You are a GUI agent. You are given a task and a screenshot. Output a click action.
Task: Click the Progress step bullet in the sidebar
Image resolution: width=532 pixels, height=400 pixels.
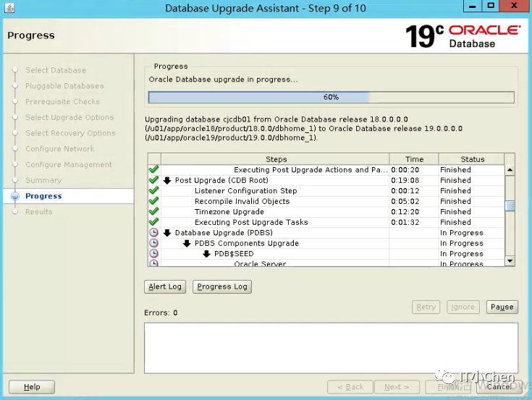tap(15, 196)
